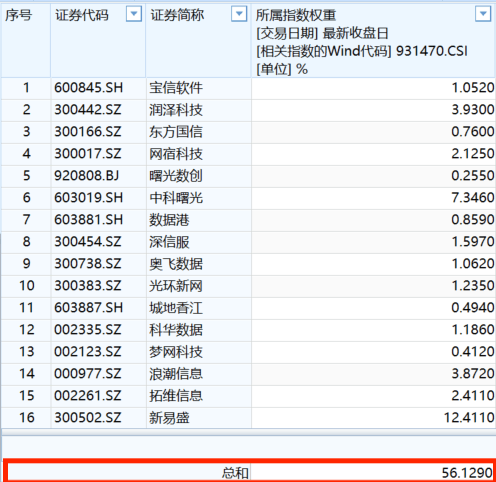
Task: Open the 所属指数权重 column filter dropdown
Action: [x=483, y=14]
